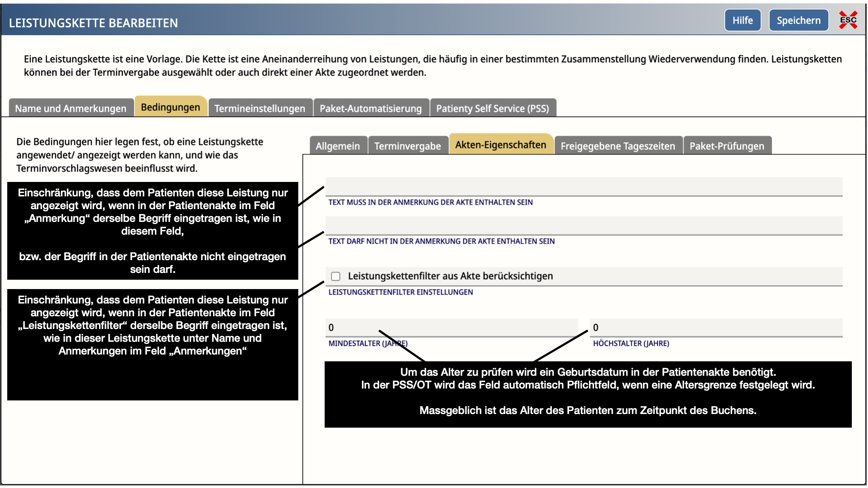Image resolution: width=868 pixels, height=488 pixels.
Task: Focus the 'Text darf nicht in der Anmerkung' field
Action: (x=584, y=226)
